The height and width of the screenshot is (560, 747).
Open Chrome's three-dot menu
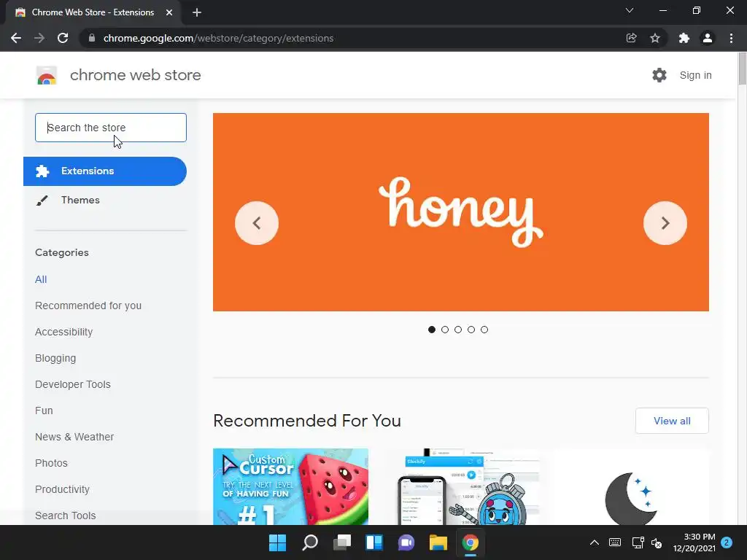(x=731, y=38)
